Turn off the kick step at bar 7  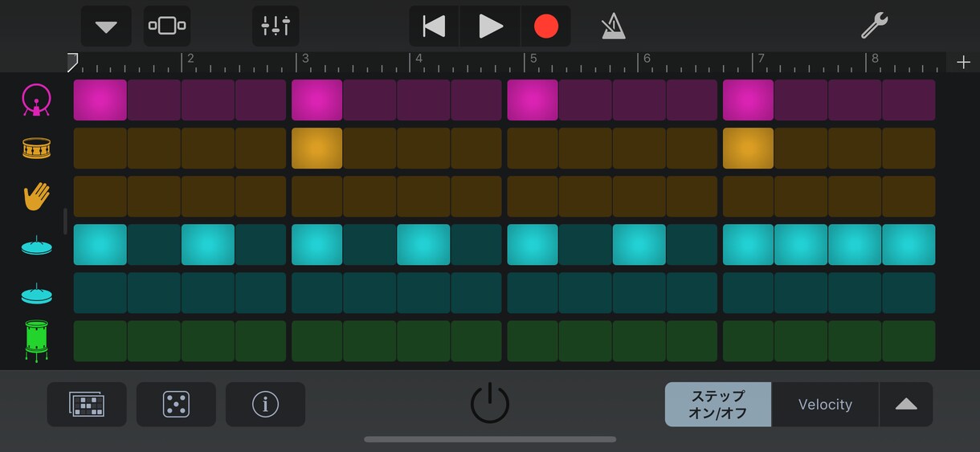[x=748, y=100]
